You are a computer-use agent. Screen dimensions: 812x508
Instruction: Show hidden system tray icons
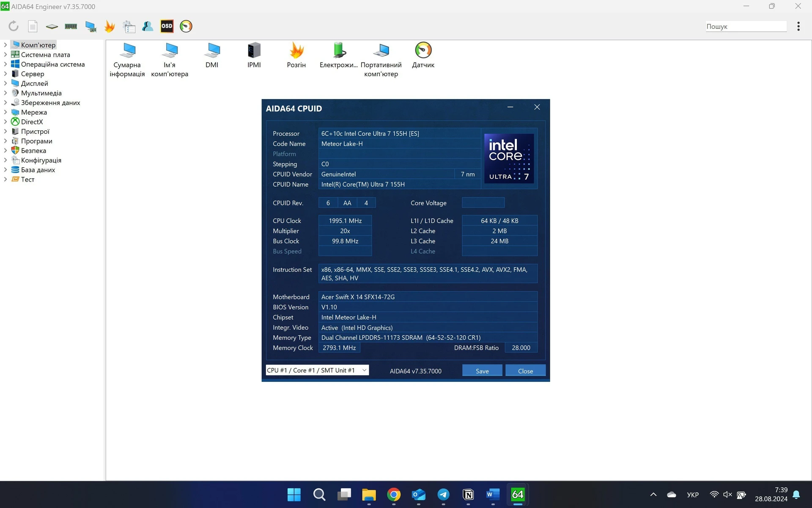point(653,494)
